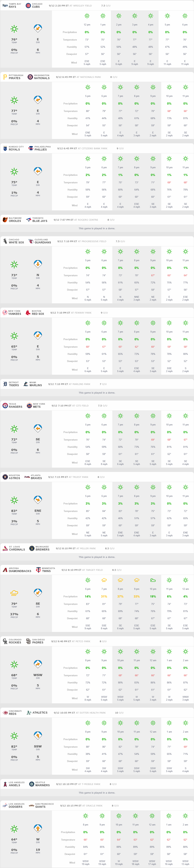Click the Minnesota Twins logo
The width and height of the screenshot is (194, 868).
coord(38,570)
